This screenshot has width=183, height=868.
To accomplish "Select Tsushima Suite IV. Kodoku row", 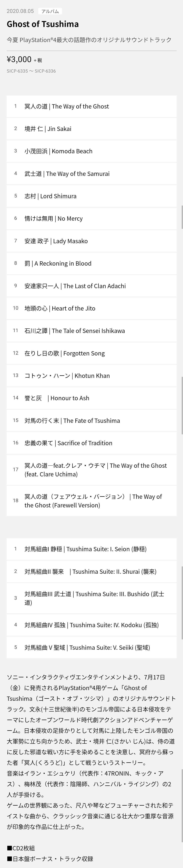I will tap(91, 625).
